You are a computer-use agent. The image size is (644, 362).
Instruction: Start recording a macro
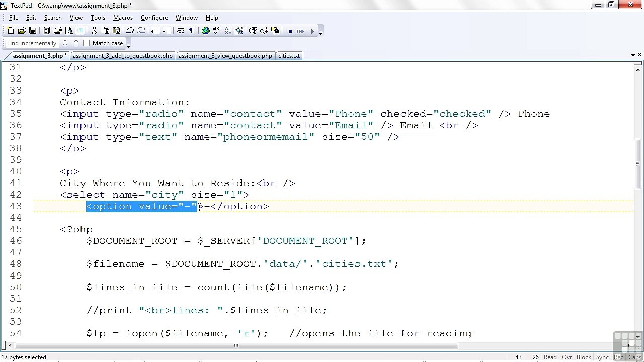(290, 31)
